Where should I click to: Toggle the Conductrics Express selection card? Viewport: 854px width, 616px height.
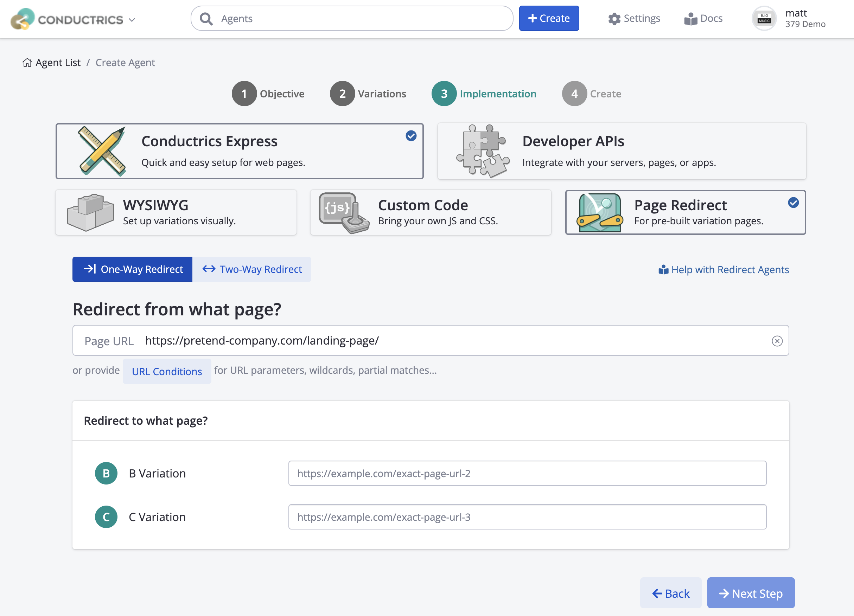tap(240, 151)
